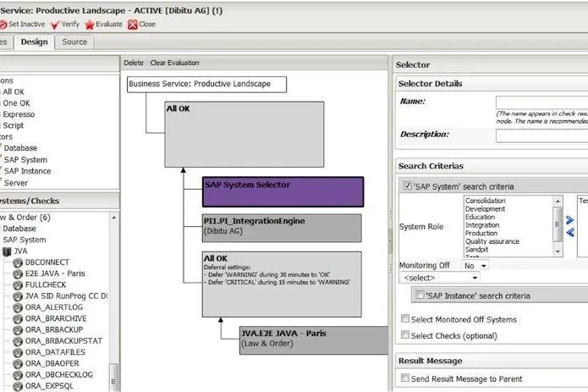The width and height of the screenshot is (588, 392).
Task: Click the Systems/Checks tree scroll up arrow
Action: pos(113,218)
